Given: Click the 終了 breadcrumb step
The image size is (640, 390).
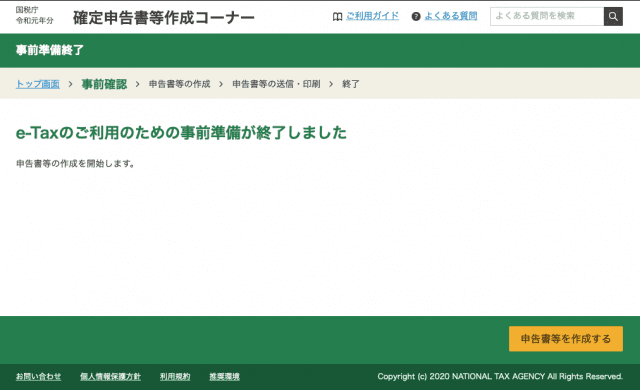Looking at the screenshot, I should pos(351,84).
